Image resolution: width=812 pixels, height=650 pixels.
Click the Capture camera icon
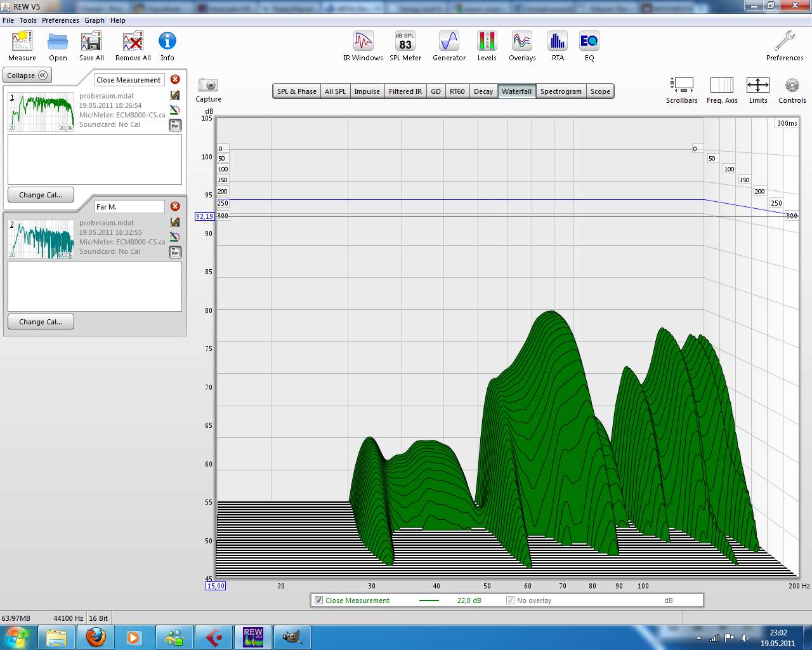coord(208,86)
